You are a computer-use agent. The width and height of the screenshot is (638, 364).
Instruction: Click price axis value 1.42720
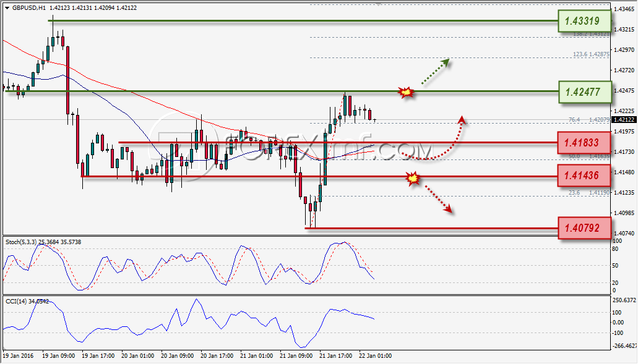(x=624, y=70)
